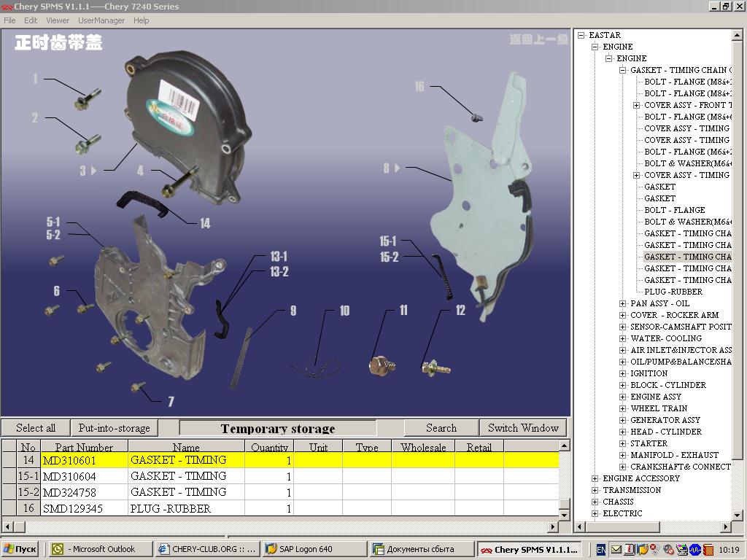Click the parts table scroll-right arrow
Viewport: 747px width, 560px height.
(x=553, y=526)
